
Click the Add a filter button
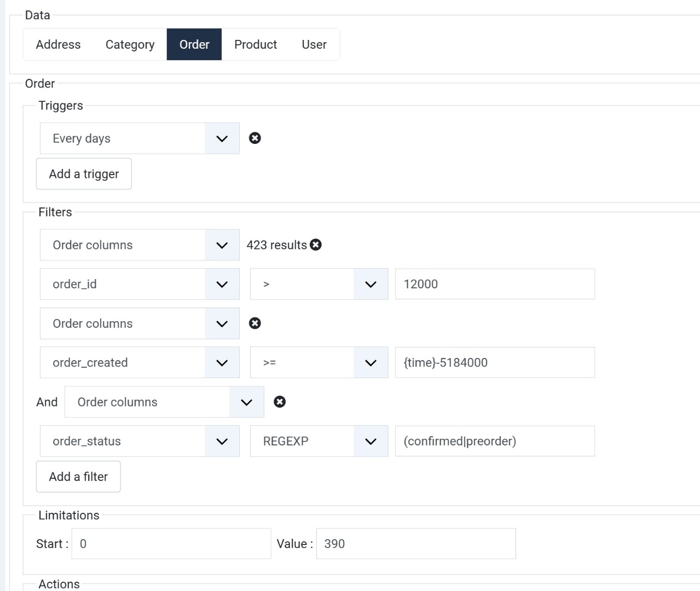[78, 477]
